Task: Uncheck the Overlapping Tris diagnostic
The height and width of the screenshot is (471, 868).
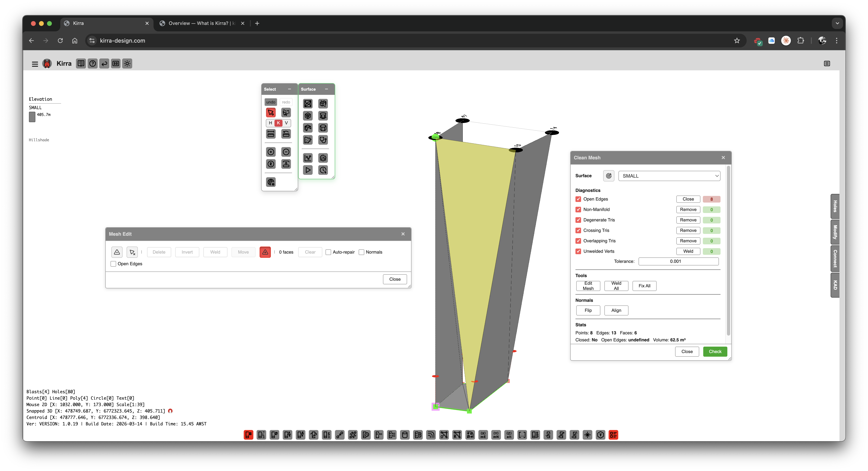Action: coord(578,241)
